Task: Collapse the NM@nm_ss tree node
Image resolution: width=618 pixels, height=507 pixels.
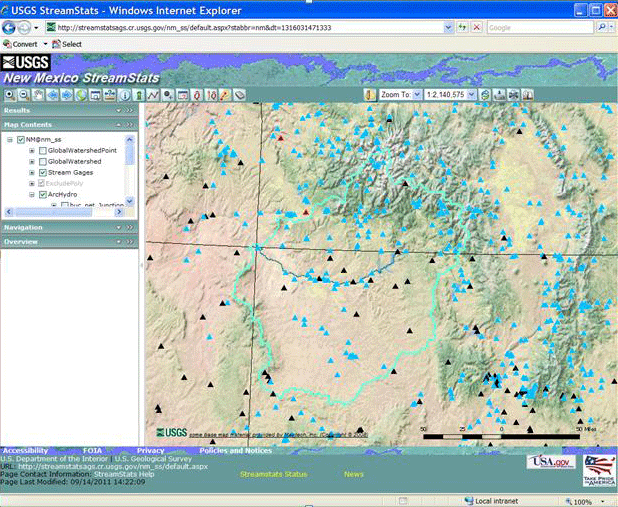Action: click(x=10, y=140)
